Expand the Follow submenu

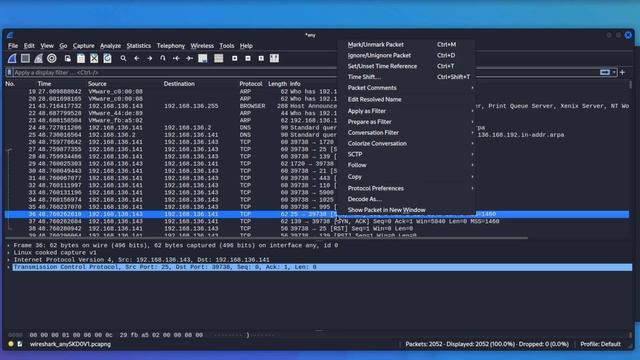pos(407,165)
